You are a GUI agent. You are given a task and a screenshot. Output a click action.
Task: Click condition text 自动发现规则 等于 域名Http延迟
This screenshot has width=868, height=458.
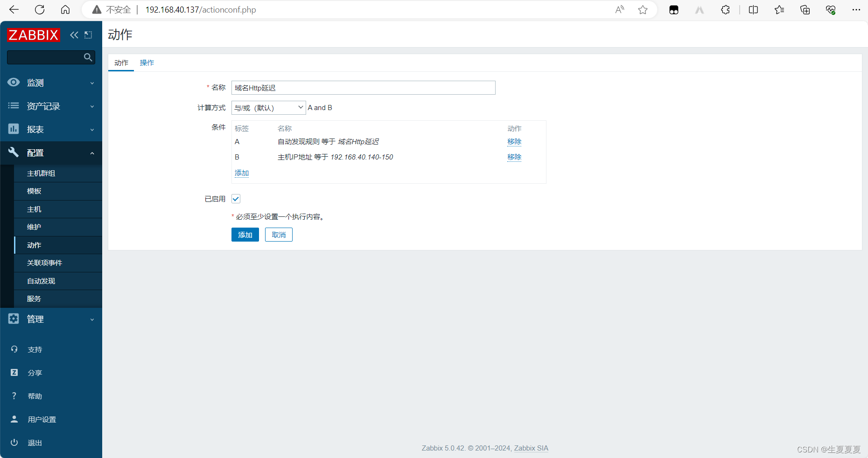[328, 142]
